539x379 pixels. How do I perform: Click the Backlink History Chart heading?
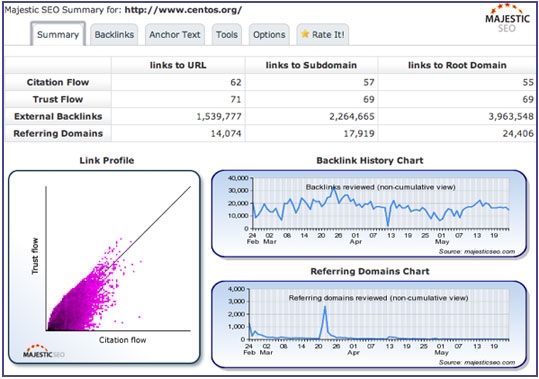pos(370,160)
